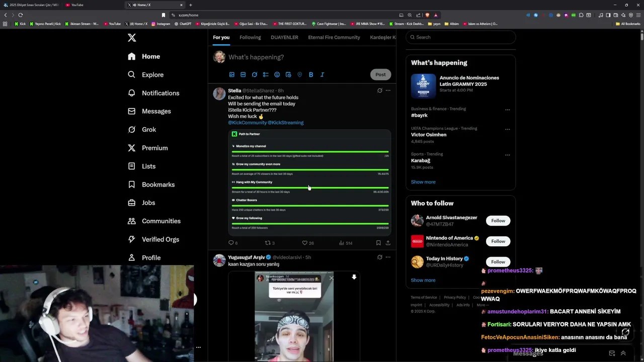
Task: Follow Nintendo of America
Action: coord(498,241)
